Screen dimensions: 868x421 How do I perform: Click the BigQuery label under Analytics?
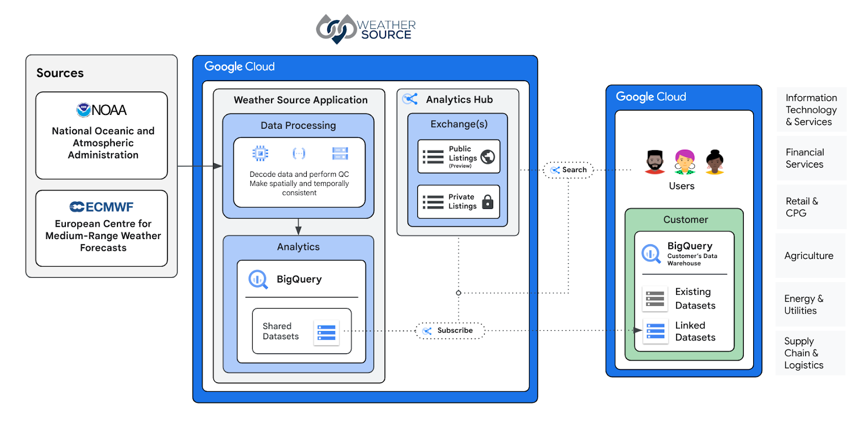click(299, 279)
